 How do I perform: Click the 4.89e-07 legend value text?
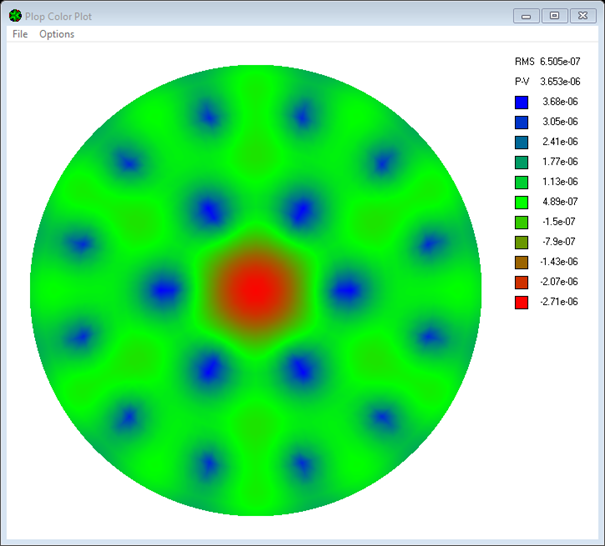560,201
